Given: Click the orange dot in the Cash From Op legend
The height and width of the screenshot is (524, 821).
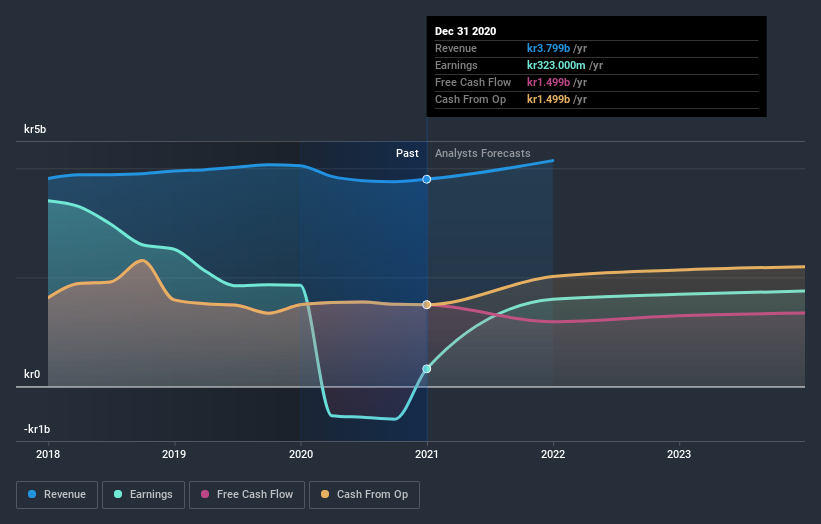Looking at the screenshot, I should point(325,494).
